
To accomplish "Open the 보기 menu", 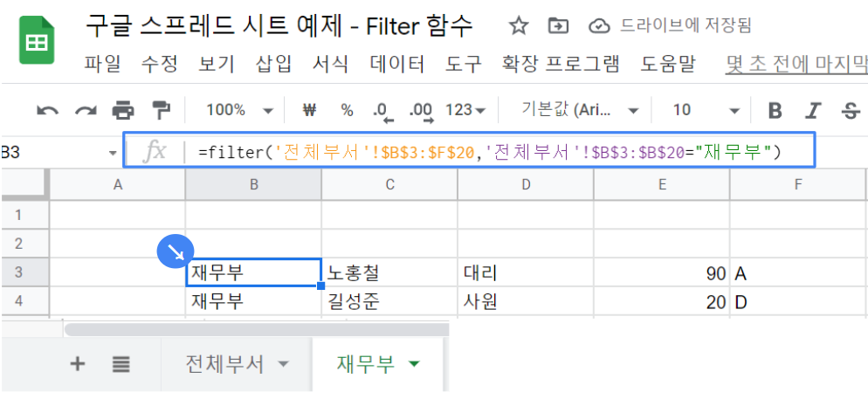I will 217,65.
